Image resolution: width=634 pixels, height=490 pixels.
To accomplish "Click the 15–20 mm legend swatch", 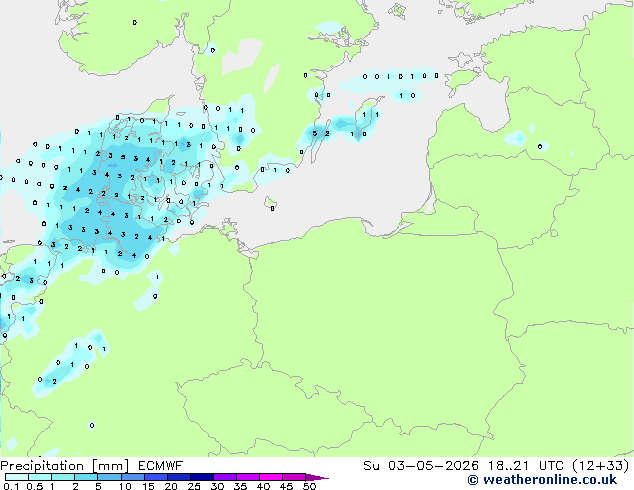I will [x=156, y=477].
